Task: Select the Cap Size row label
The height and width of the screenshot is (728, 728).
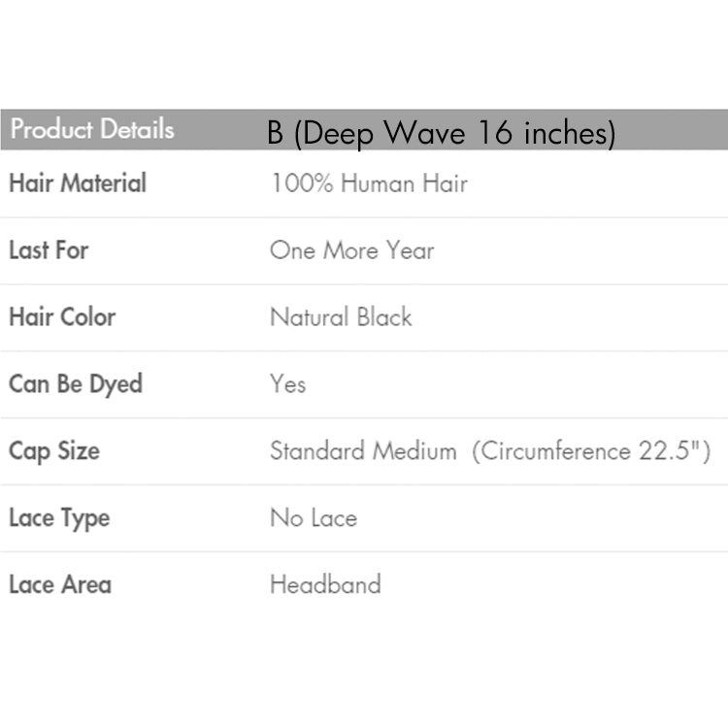Action: [x=54, y=451]
